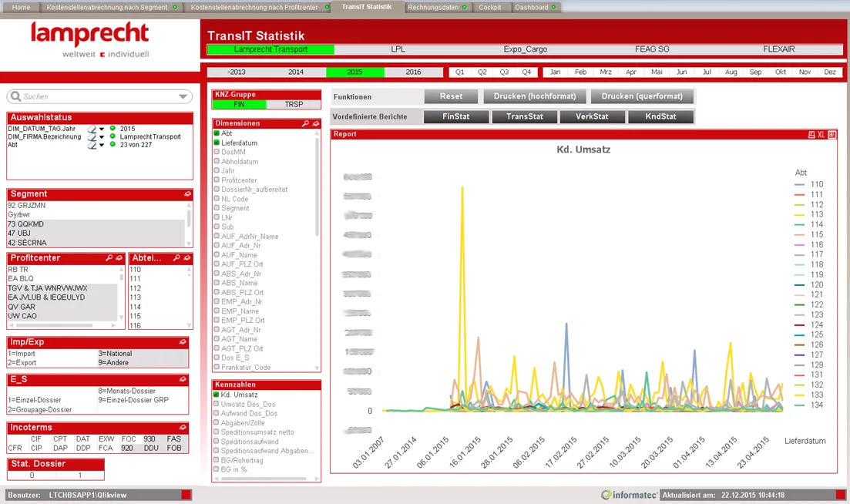The height and width of the screenshot is (504, 850).
Task: Clear the Abtei... panel selection
Action: (187, 258)
